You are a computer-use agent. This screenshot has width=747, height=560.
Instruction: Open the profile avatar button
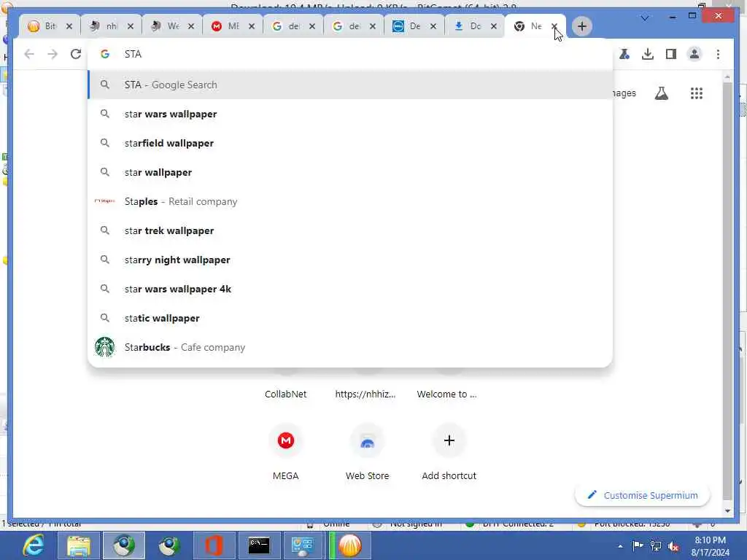694,54
